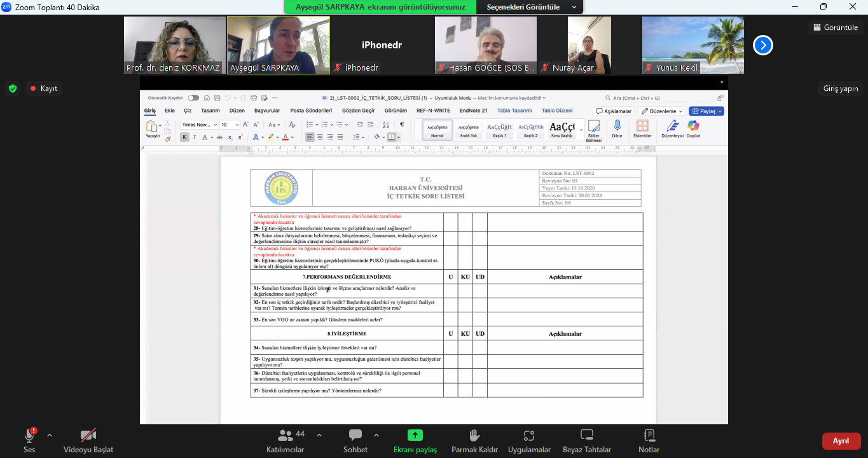868x458 pixels.
Task: Click the Görüntüle view button
Action: click(836, 27)
